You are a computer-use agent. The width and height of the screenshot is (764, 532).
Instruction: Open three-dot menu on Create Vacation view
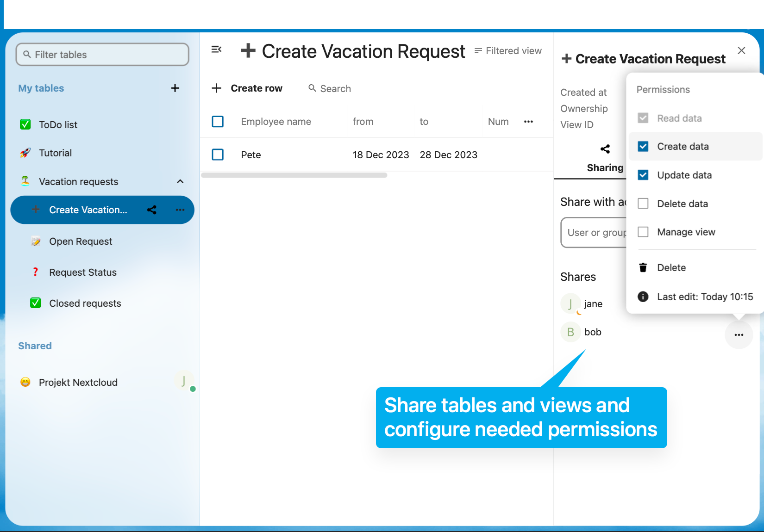(x=180, y=210)
